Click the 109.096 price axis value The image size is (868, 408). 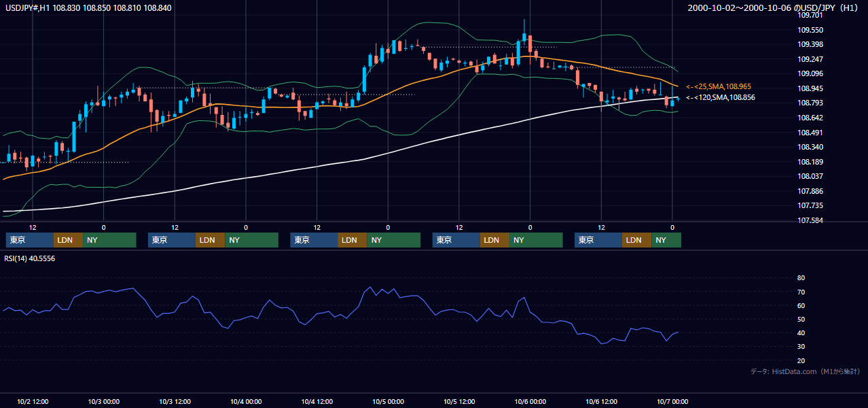click(x=810, y=73)
